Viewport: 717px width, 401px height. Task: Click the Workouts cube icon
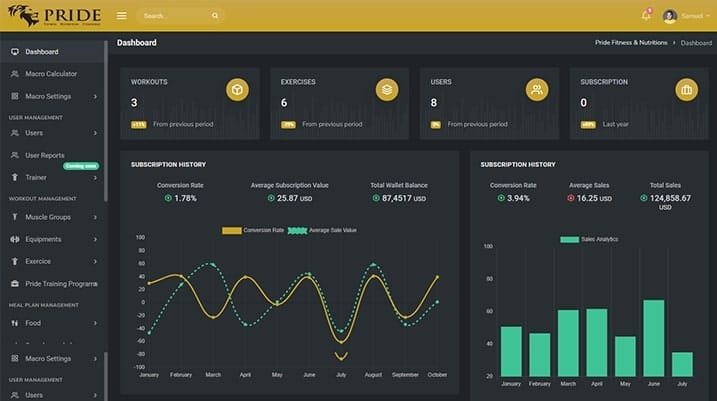click(x=237, y=90)
